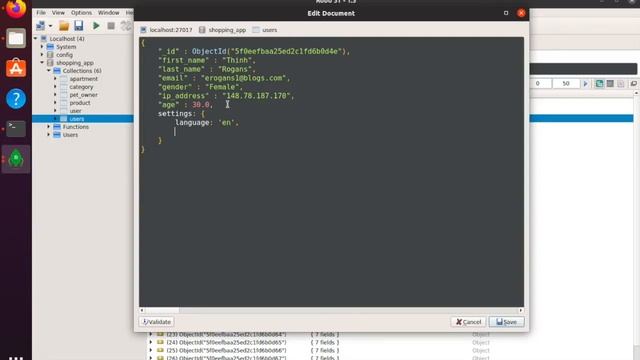Expand the category collection
Screen dimensions: 640x360
(x=55, y=87)
